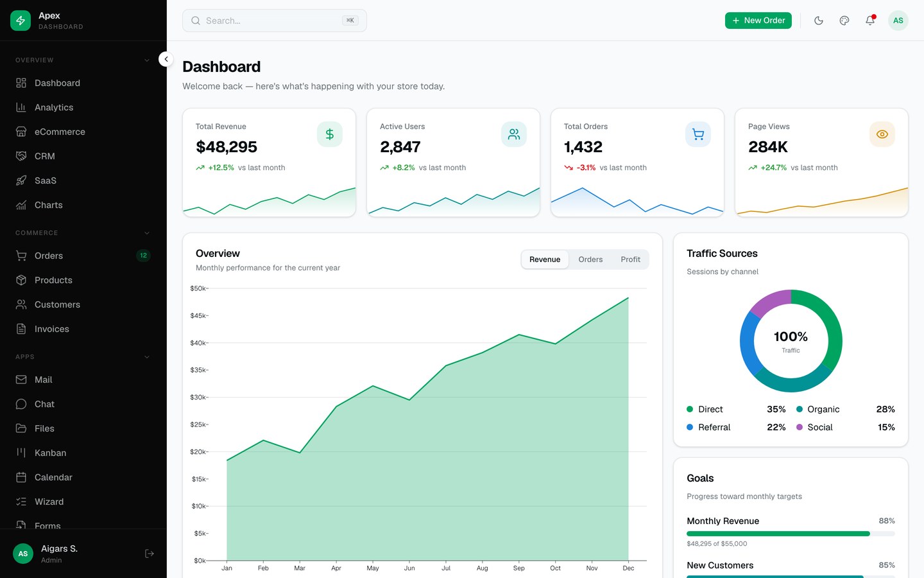Click the eCommerce storefront icon
This screenshot has height=578, width=924.
coord(21,132)
